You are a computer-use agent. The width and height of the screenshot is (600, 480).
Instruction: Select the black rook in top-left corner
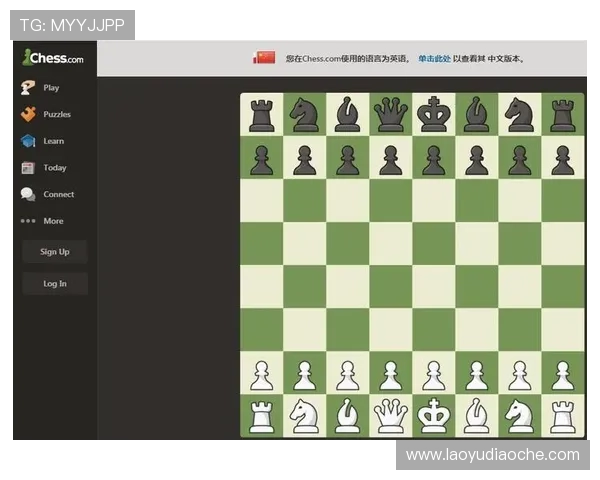[261, 114]
